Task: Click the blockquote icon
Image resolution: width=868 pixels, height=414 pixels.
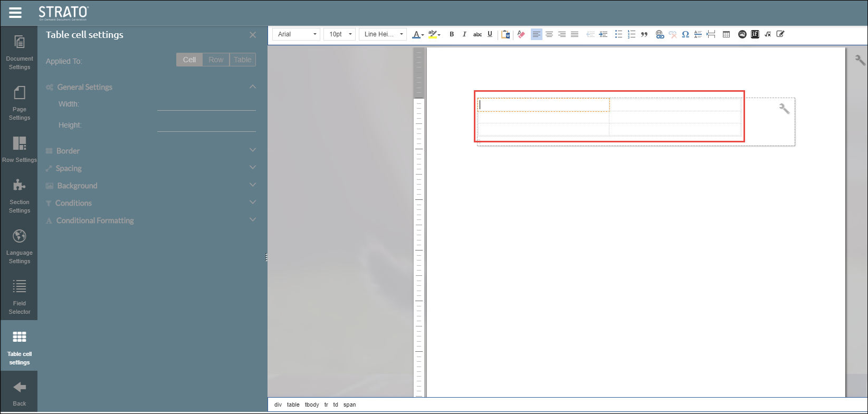Action: [x=644, y=34]
